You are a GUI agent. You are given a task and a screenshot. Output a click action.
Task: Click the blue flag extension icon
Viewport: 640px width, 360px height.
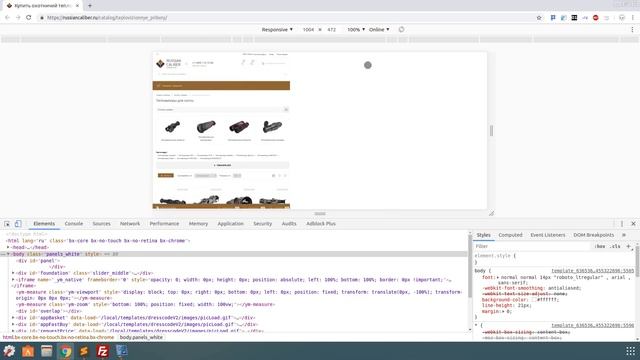coord(553,18)
